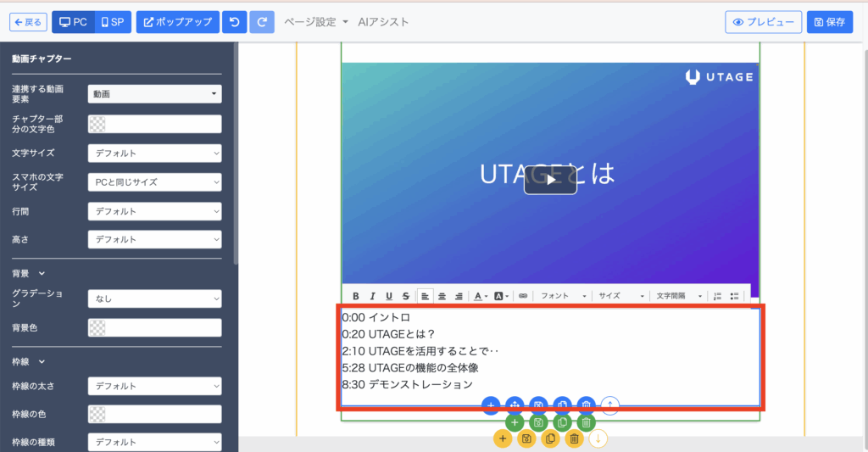Open the text color picker
Screen dimensions: 868x452
(x=480, y=296)
